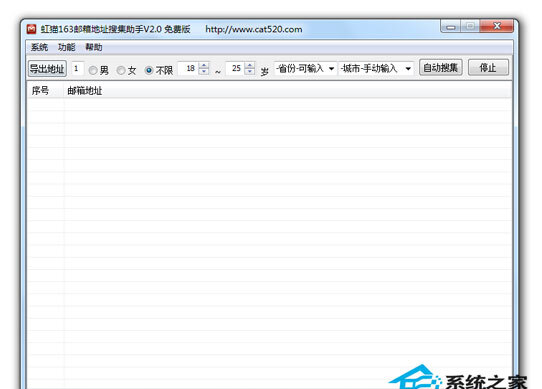This screenshot has height=389, width=542.
Task: Select the 男 radio button
Action: click(x=93, y=71)
